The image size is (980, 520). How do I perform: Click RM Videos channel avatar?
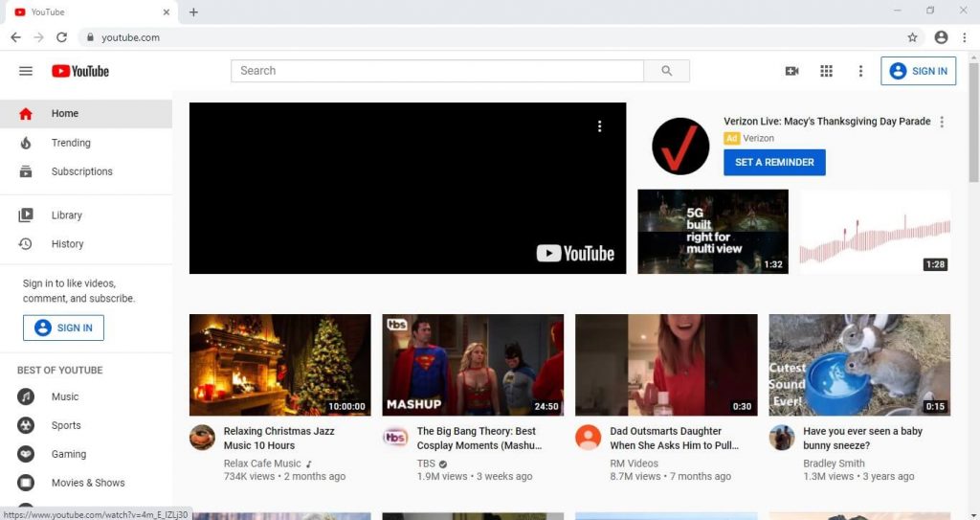click(x=589, y=438)
